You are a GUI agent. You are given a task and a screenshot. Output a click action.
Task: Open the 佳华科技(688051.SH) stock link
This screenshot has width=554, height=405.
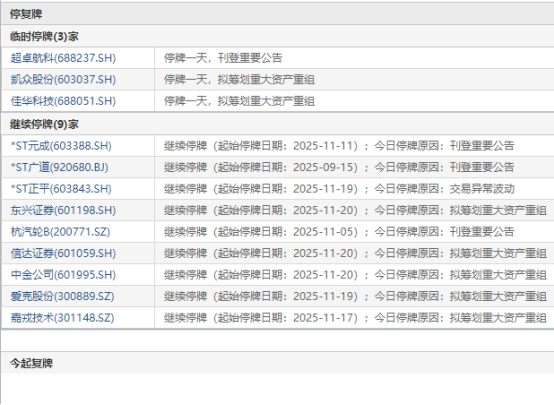pyautogui.click(x=63, y=101)
